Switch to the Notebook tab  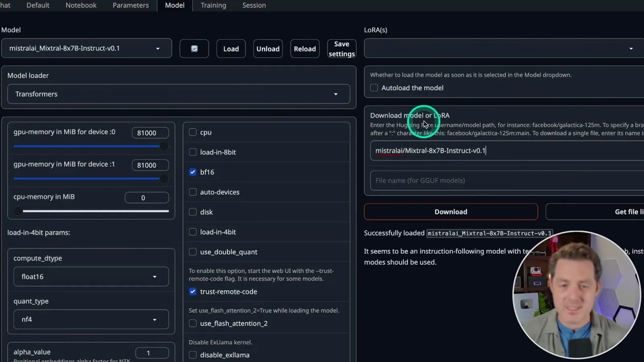tap(81, 5)
